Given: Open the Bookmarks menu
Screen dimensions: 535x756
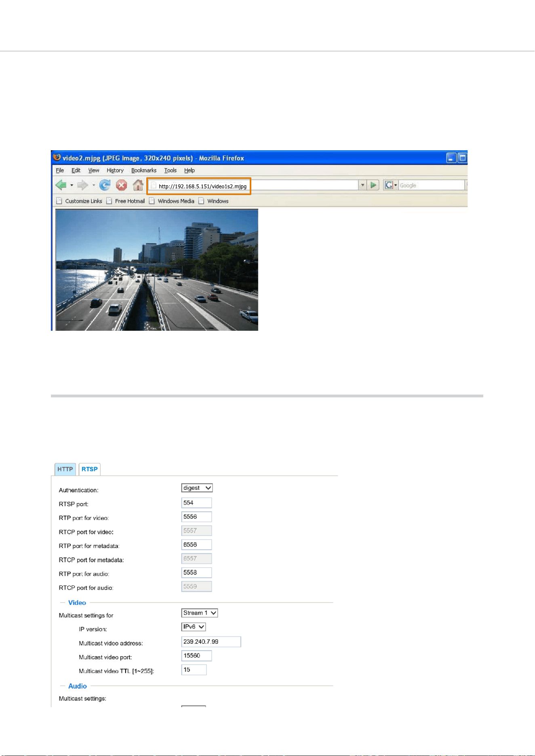Looking at the screenshot, I should 144,170.
